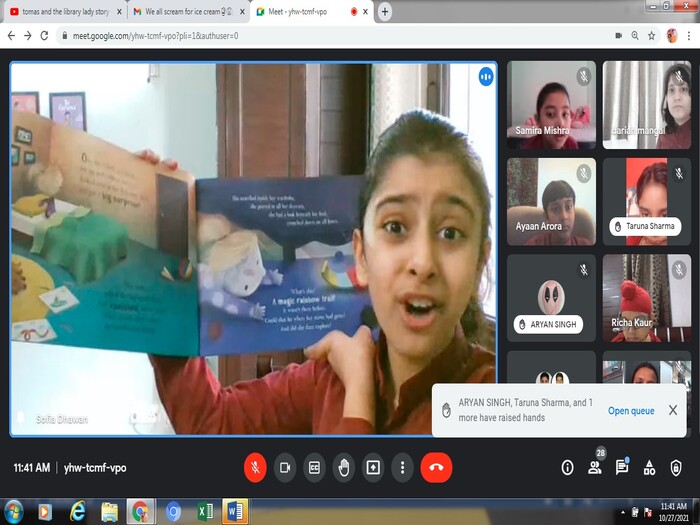
Task: Click Open queue link in raised hands notification
Action: click(631, 411)
